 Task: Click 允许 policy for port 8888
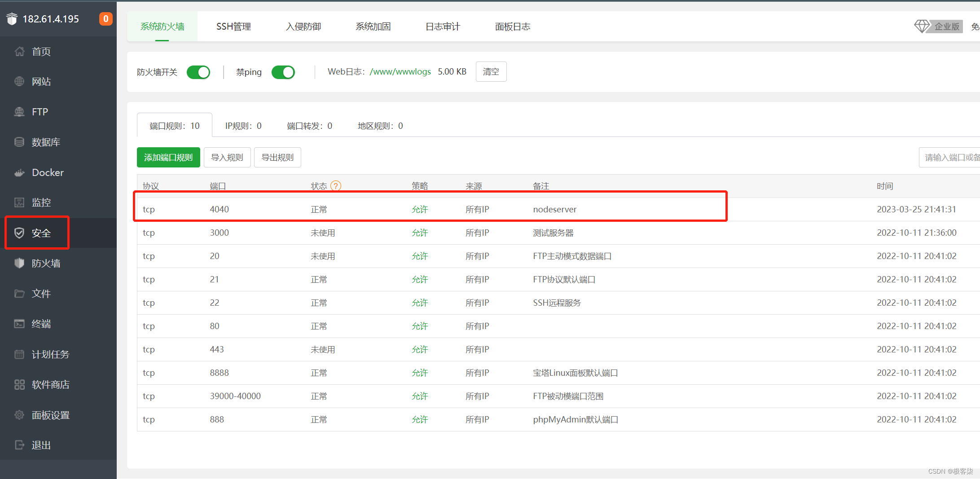[420, 373]
